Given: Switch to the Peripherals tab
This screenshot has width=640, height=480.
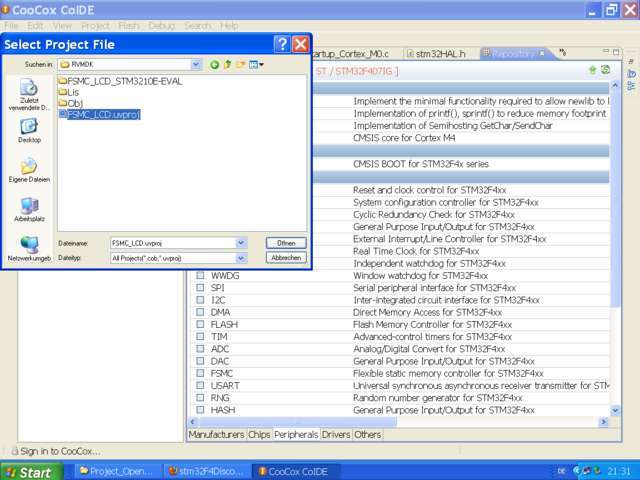Looking at the screenshot, I should click(296, 435).
